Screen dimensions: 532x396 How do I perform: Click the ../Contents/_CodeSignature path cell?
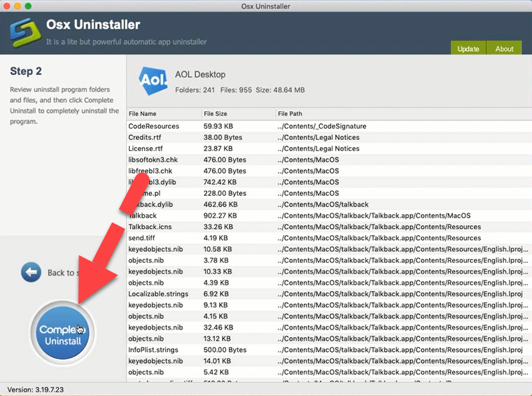(x=322, y=126)
